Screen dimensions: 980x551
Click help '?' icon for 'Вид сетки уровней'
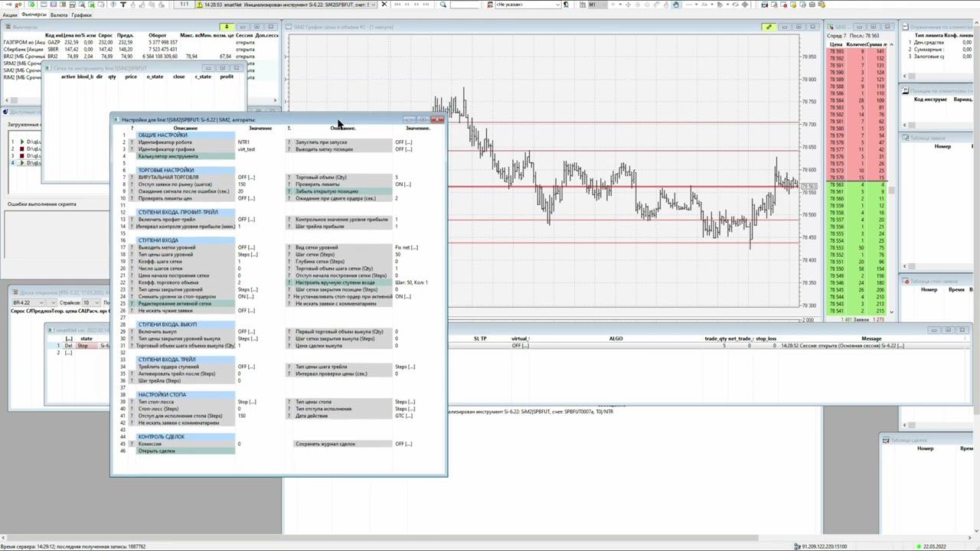289,247
